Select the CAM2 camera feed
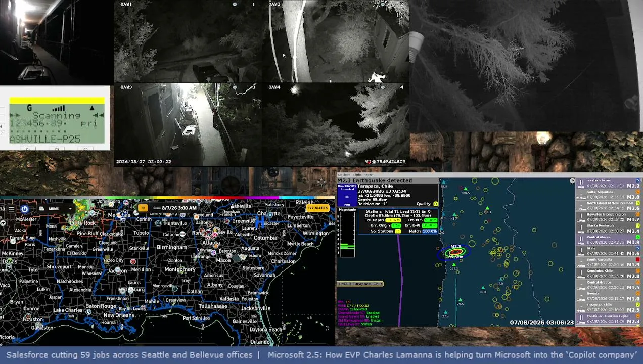643x364 pixels. coord(336,41)
